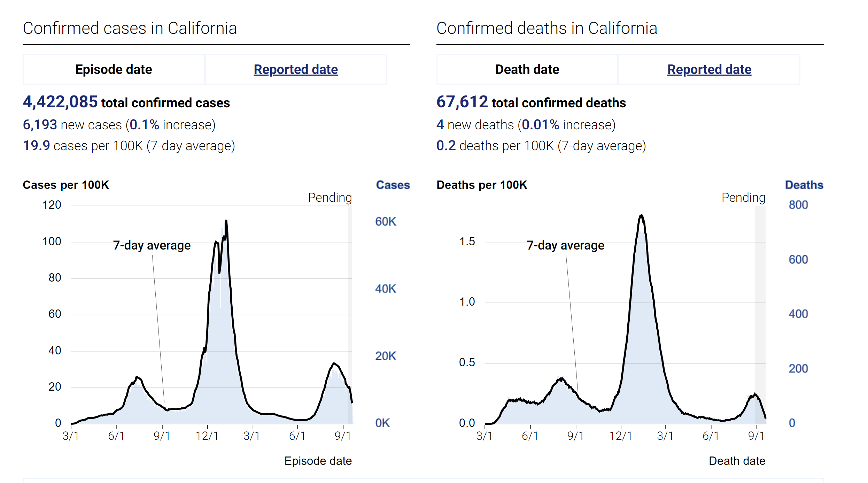Click the highest peak of the deaths curve
This screenshot has width=868, height=483.
641,216
